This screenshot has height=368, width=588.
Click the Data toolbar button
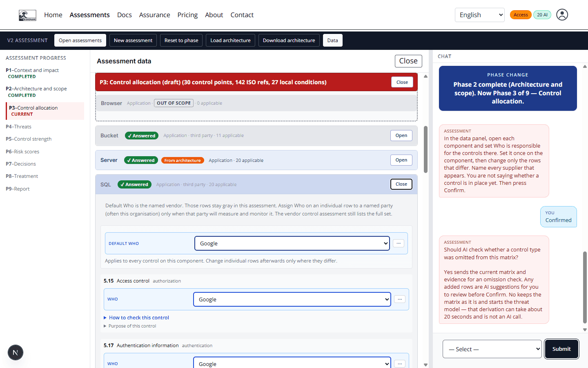[x=333, y=40]
